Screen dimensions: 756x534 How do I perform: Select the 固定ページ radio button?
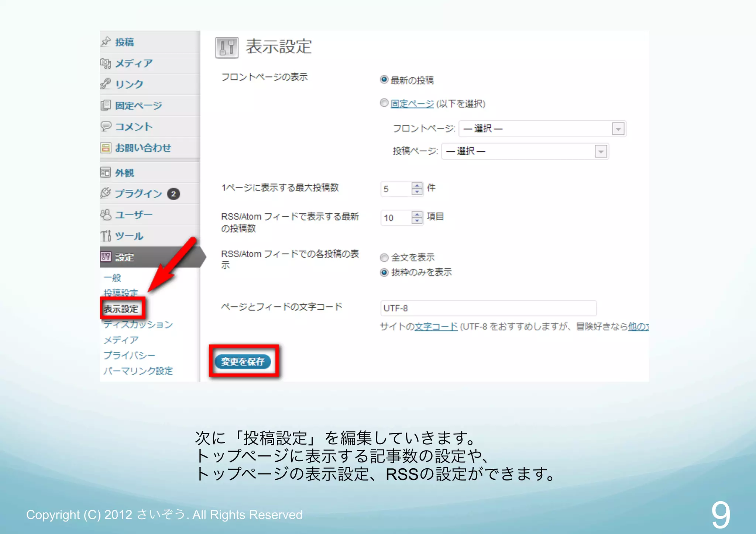tap(384, 103)
